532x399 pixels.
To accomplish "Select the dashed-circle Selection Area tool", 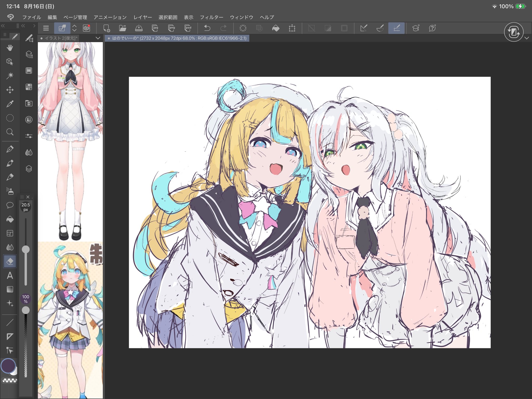I will (10, 118).
